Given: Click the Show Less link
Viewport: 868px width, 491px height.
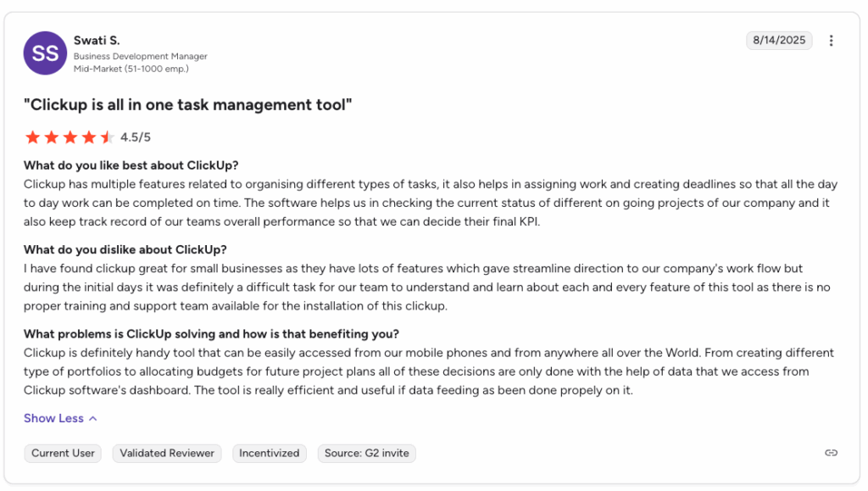Looking at the screenshot, I should pos(53,418).
